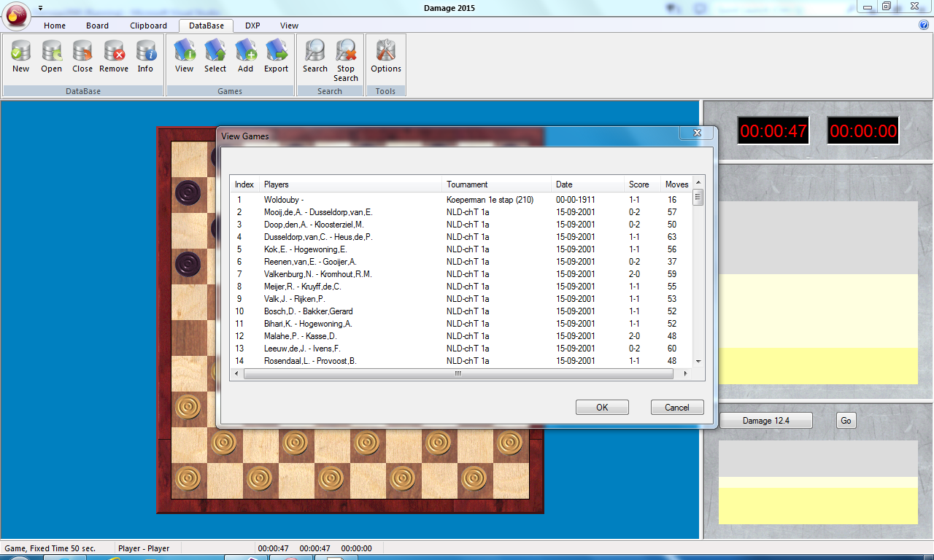
Task: Open the Options tools icon
Action: click(x=386, y=55)
